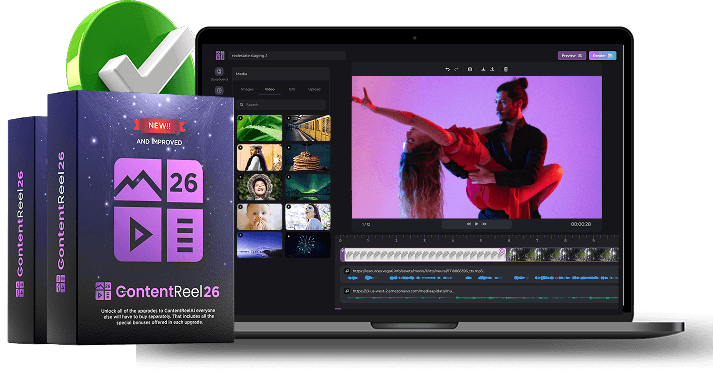Select the child in fur hood thumbnail

(x=260, y=187)
